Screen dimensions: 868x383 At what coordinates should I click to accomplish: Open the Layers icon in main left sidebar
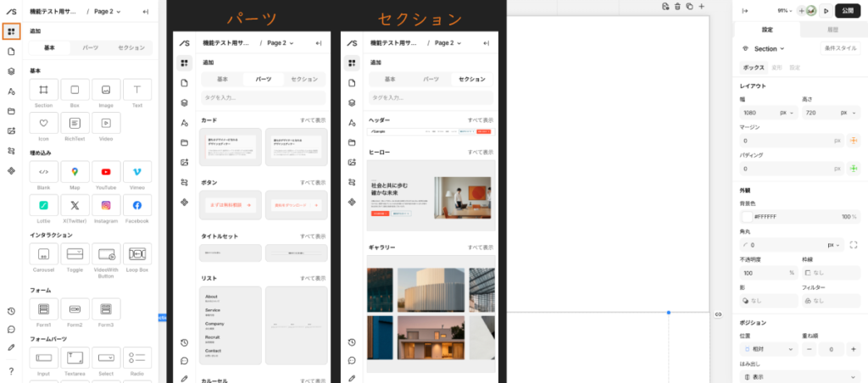[11, 71]
